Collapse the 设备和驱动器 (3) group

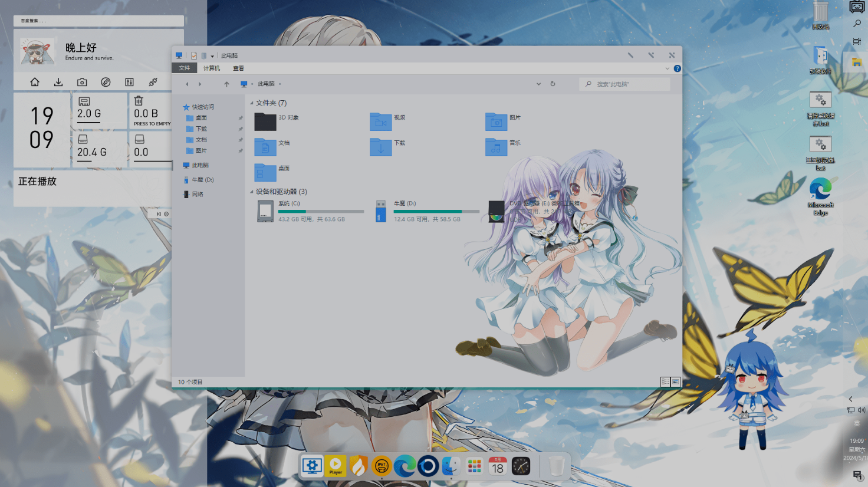coord(252,192)
